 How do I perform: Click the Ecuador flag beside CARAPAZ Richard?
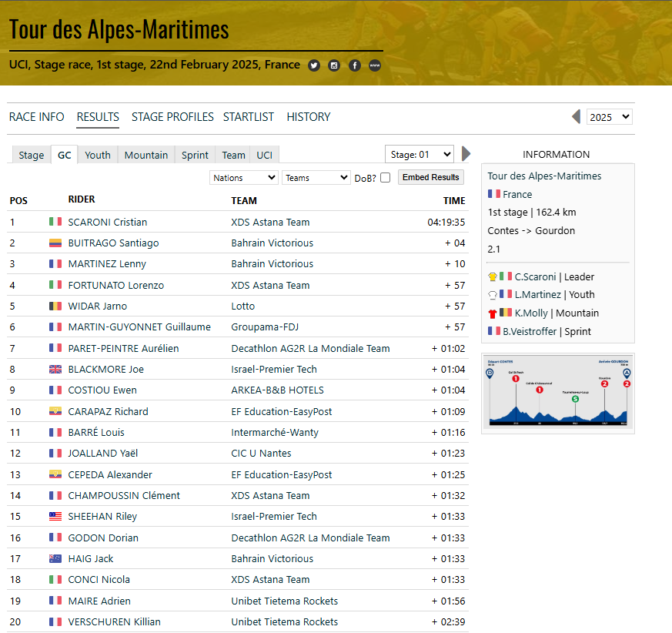point(55,411)
